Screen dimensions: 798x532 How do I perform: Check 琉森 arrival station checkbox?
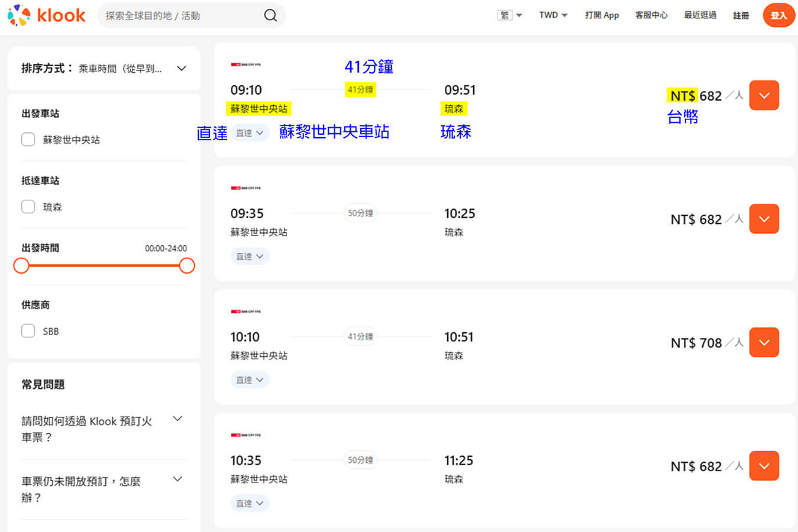[x=28, y=207]
